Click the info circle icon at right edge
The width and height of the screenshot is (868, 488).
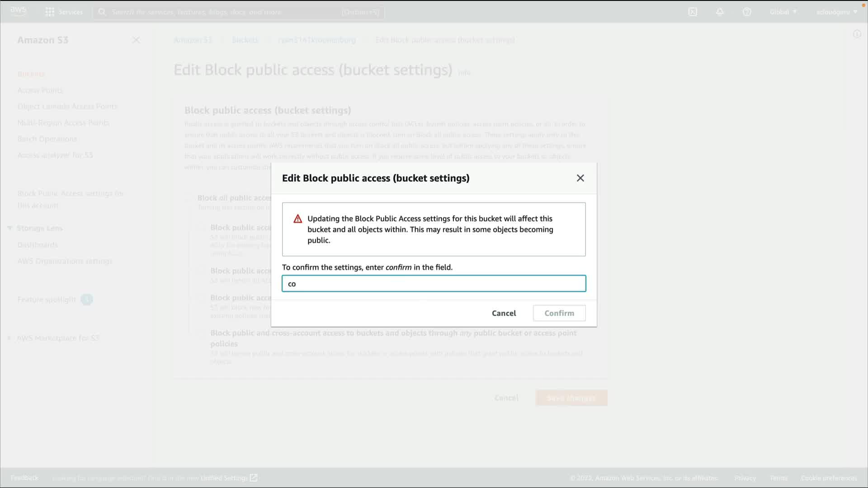(x=857, y=34)
